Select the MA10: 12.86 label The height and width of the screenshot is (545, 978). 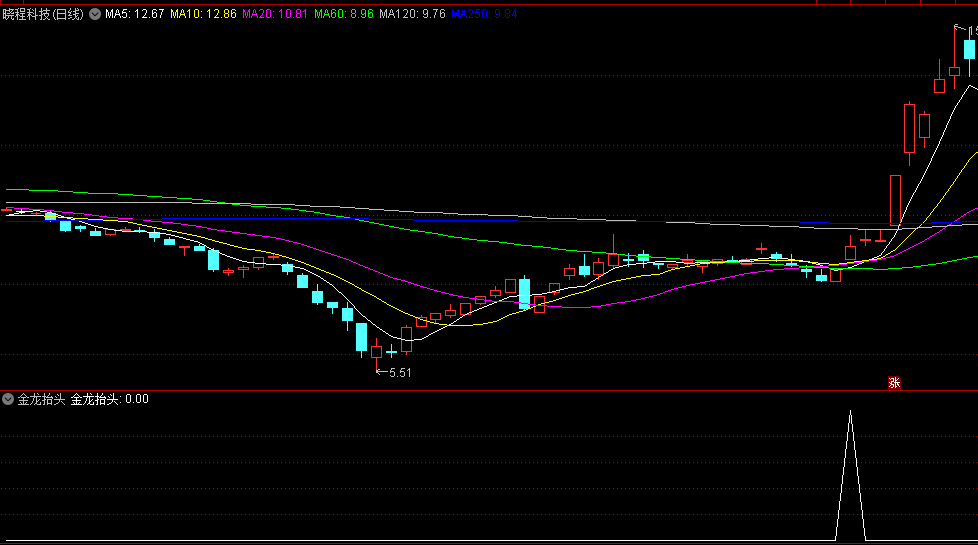(x=203, y=14)
